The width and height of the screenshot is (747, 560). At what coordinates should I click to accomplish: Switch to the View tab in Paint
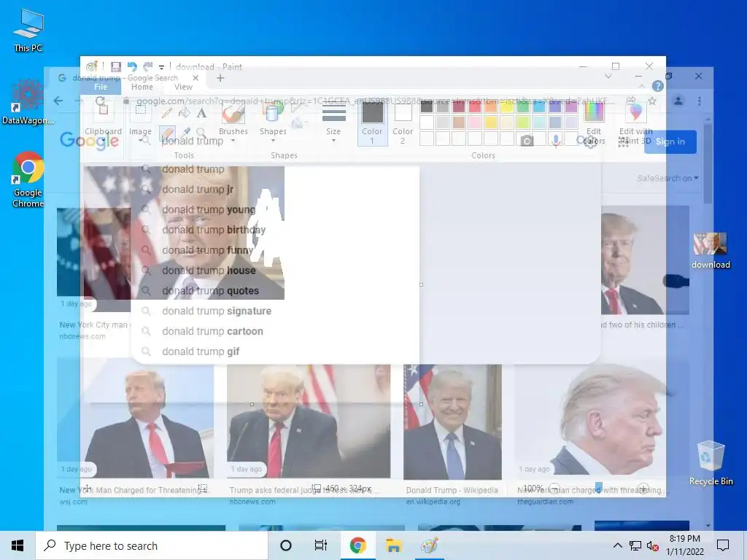pos(183,87)
